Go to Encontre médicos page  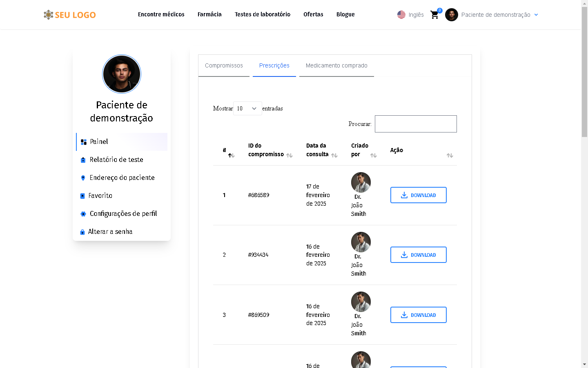(161, 14)
